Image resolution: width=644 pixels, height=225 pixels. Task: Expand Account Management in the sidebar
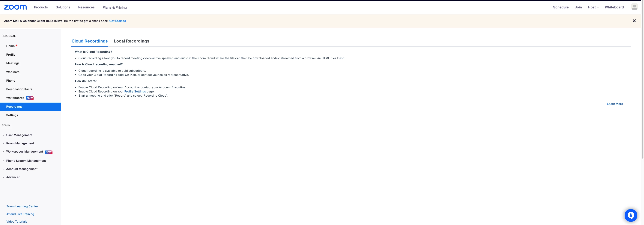22,169
